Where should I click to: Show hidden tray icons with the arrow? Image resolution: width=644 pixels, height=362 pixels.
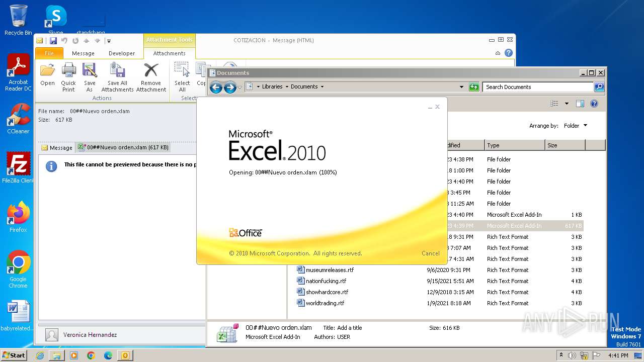coord(561,355)
